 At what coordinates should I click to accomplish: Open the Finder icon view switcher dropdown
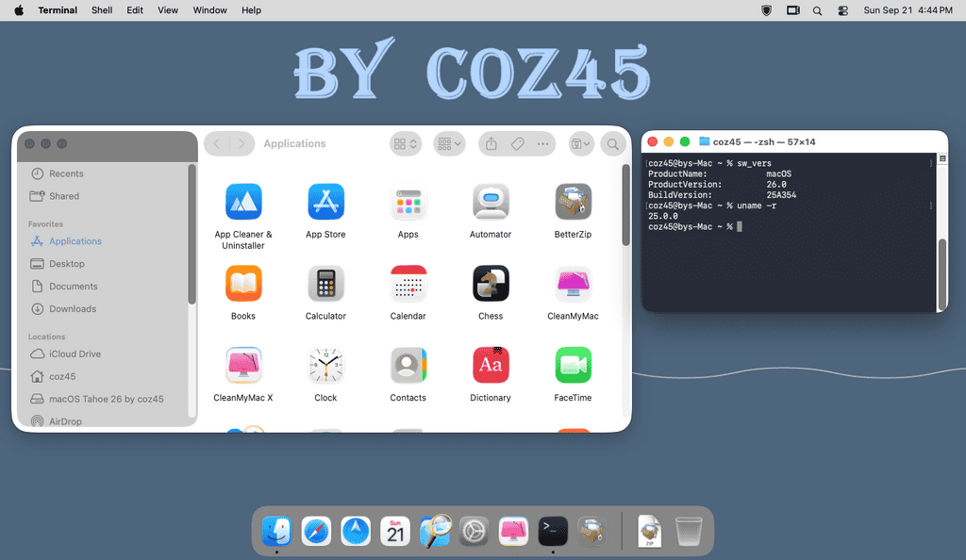coord(406,144)
